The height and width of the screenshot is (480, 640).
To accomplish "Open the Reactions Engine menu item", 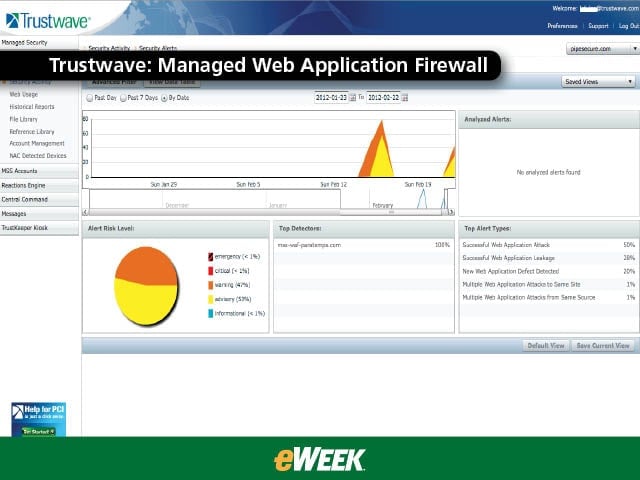I will (39, 185).
